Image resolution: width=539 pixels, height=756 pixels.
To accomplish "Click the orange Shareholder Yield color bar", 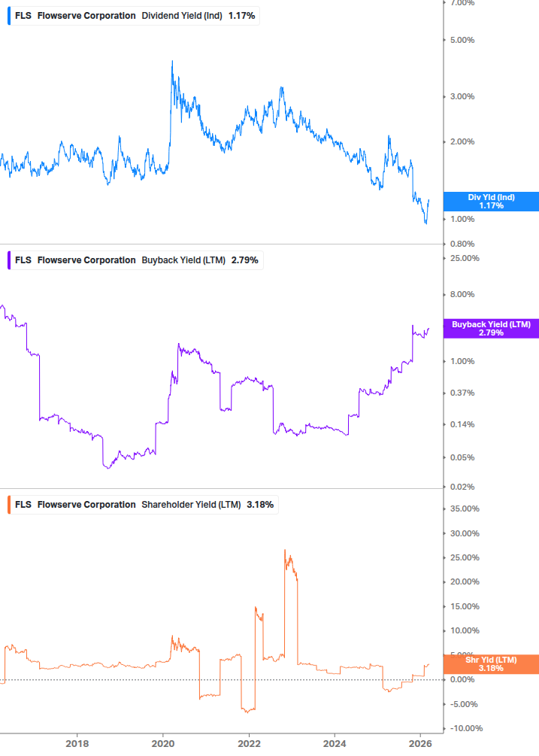I will (9, 505).
